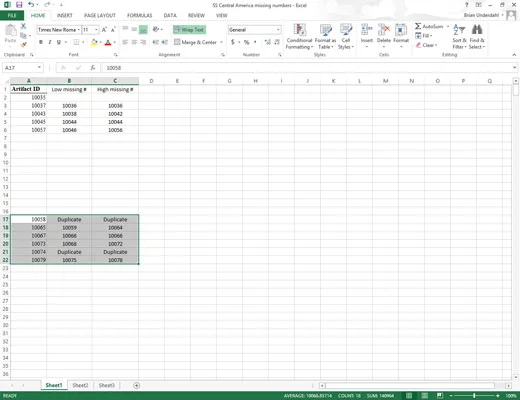Click the Insert Function fx icon
Image resolution: width=520 pixels, height=400 pixels.
point(93,68)
